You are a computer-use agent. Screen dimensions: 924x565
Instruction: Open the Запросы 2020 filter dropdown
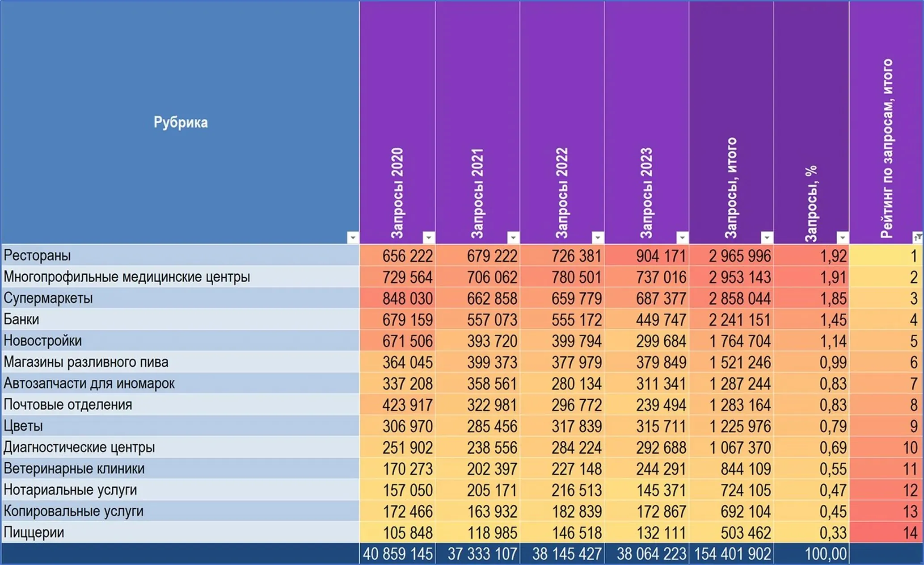[429, 237]
